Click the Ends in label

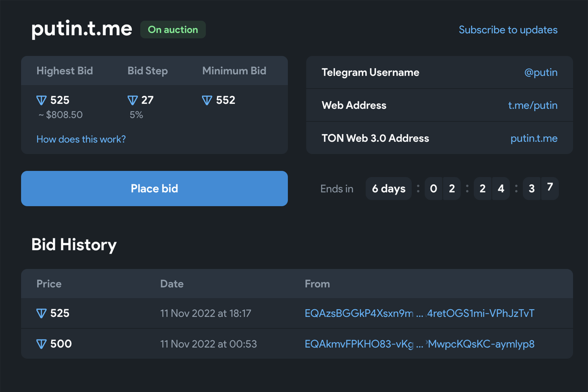click(x=337, y=189)
